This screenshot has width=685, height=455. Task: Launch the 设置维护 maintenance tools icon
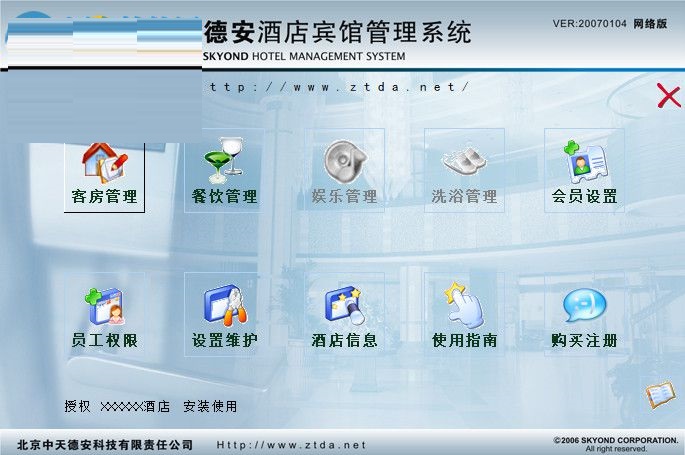pos(224,304)
